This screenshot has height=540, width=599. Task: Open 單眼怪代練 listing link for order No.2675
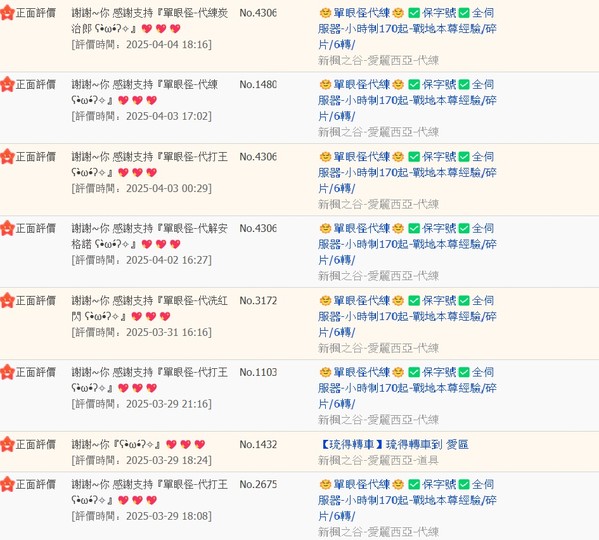[407, 500]
